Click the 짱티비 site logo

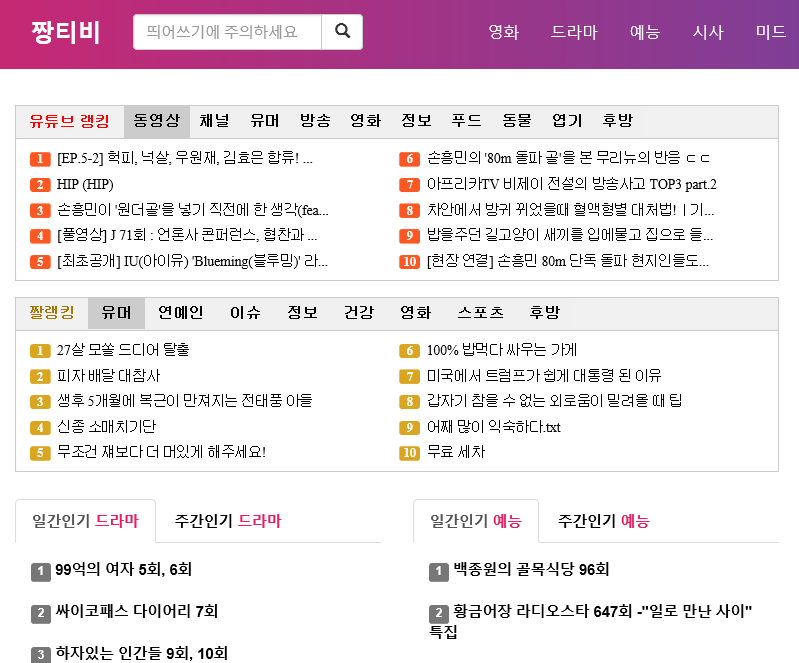[x=66, y=32]
